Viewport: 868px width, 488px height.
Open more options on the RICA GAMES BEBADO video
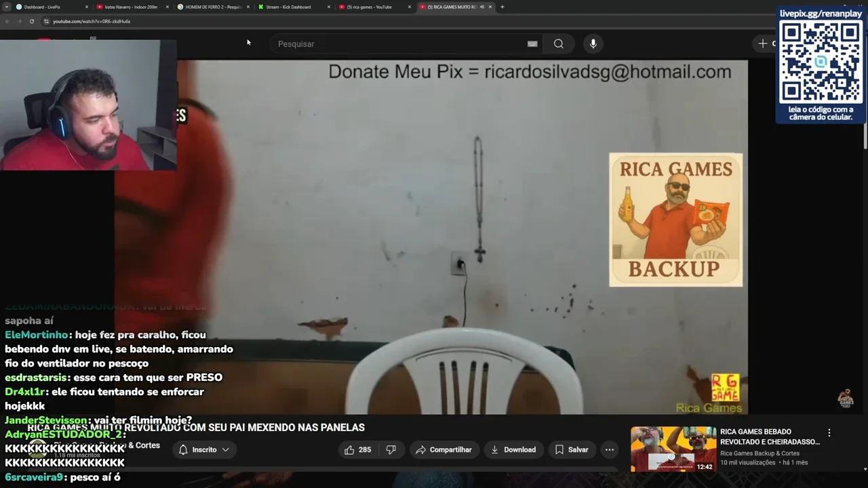click(829, 432)
